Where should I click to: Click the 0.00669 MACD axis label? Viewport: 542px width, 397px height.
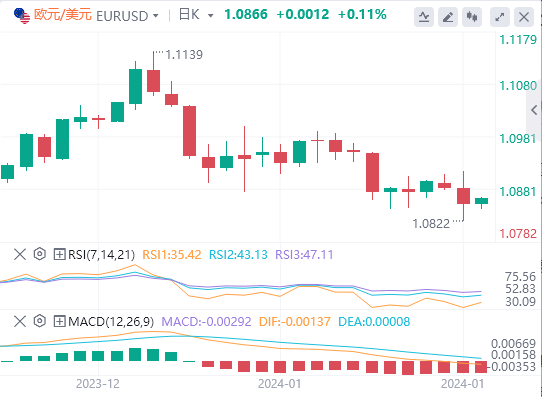click(513, 344)
